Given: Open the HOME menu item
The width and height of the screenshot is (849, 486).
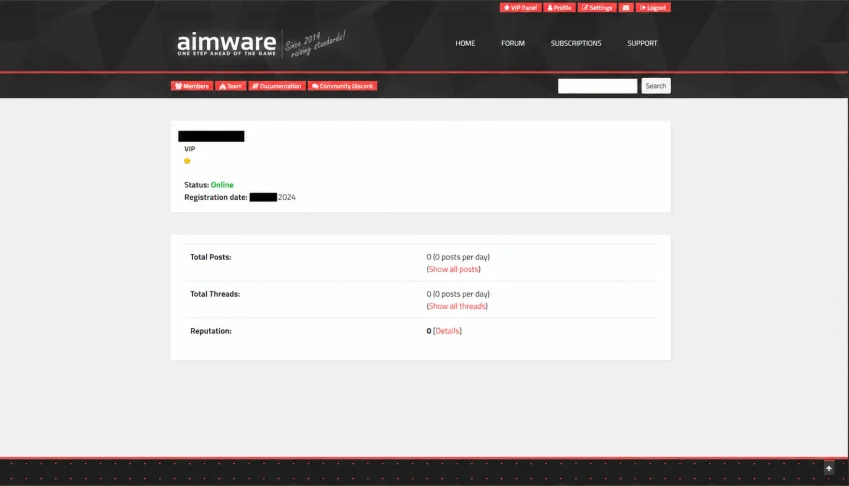Looking at the screenshot, I should 465,43.
